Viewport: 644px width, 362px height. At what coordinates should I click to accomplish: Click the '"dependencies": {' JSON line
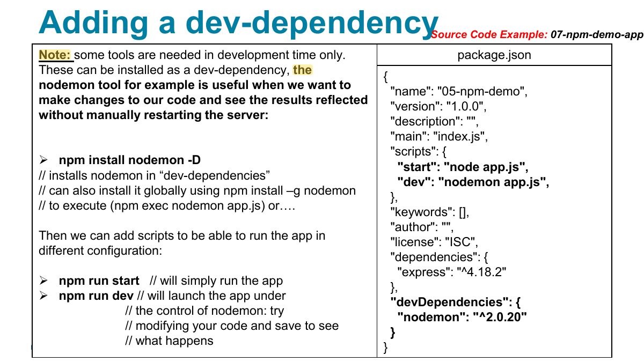[438, 257]
